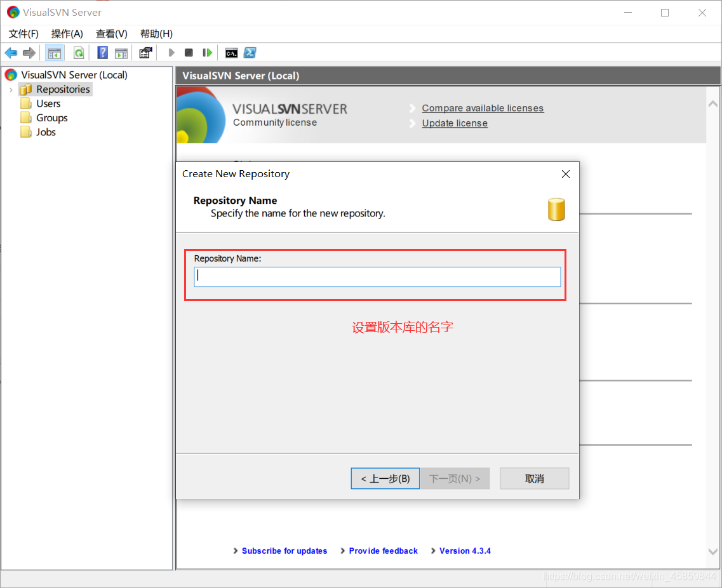Select Jobs folder in tree
The width and height of the screenshot is (722, 588).
coord(46,132)
